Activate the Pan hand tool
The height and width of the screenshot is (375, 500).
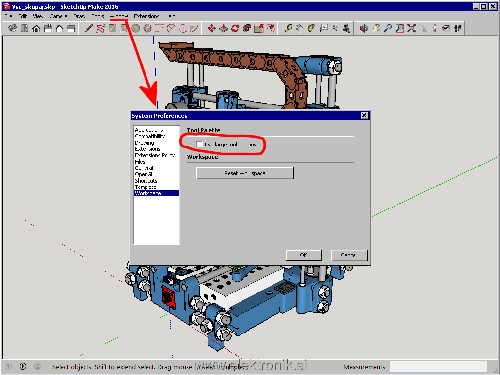tap(376, 28)
